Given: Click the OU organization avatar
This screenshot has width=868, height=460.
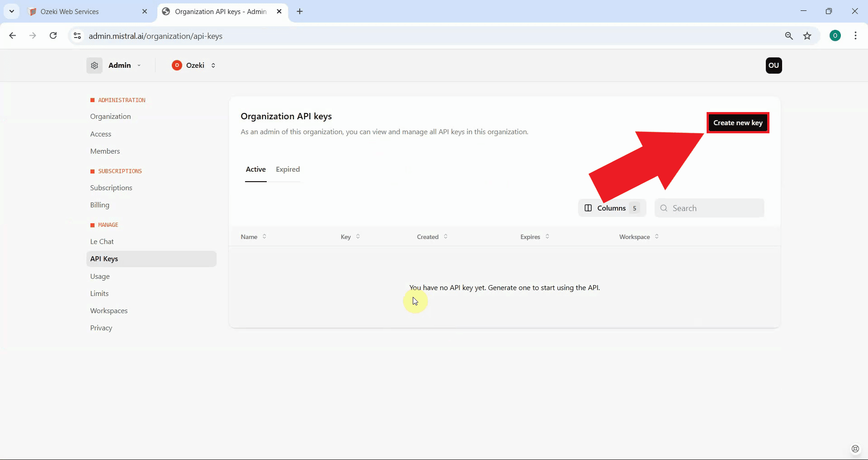Looking at the screenshot, I should [774, 66].
